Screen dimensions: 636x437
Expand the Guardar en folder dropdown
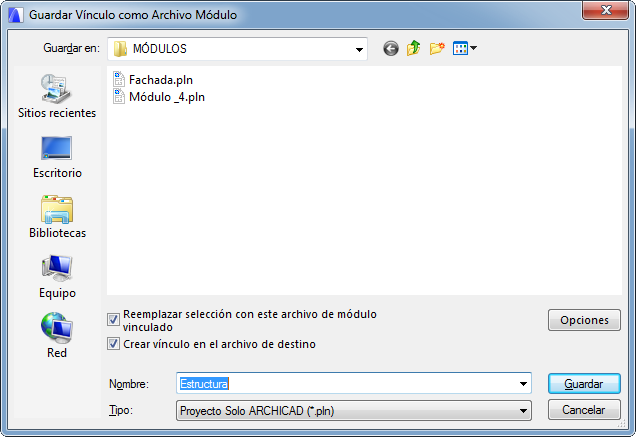click(x=359, y=50)
